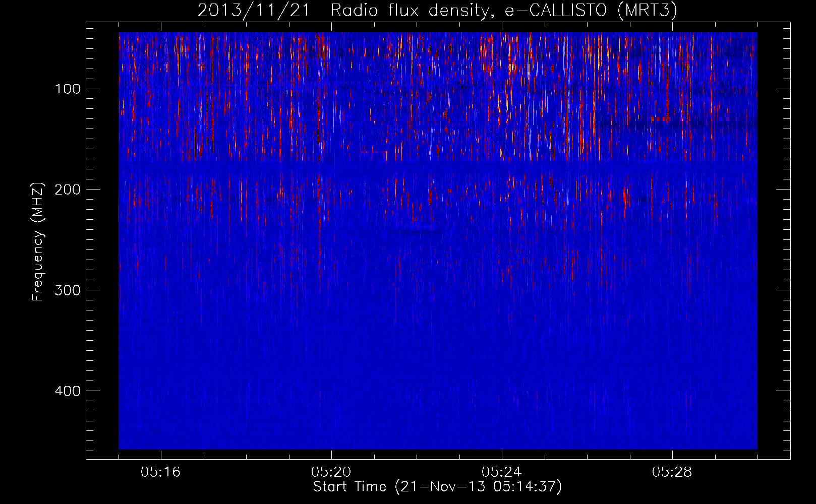
Task: Click the 200 frequency tick label
Action: coord(68,190)
